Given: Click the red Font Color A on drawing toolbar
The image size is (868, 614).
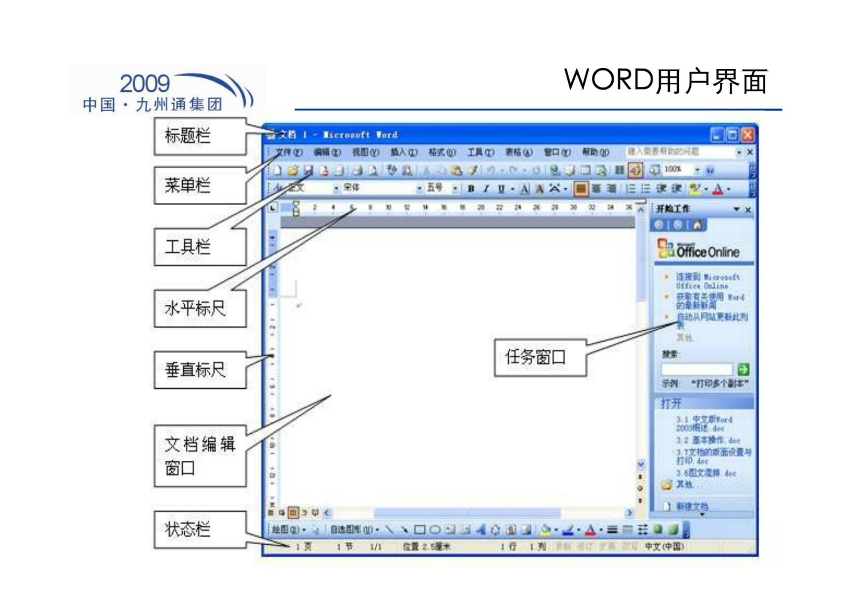Looking at the screenshot, I should [590, 530].
